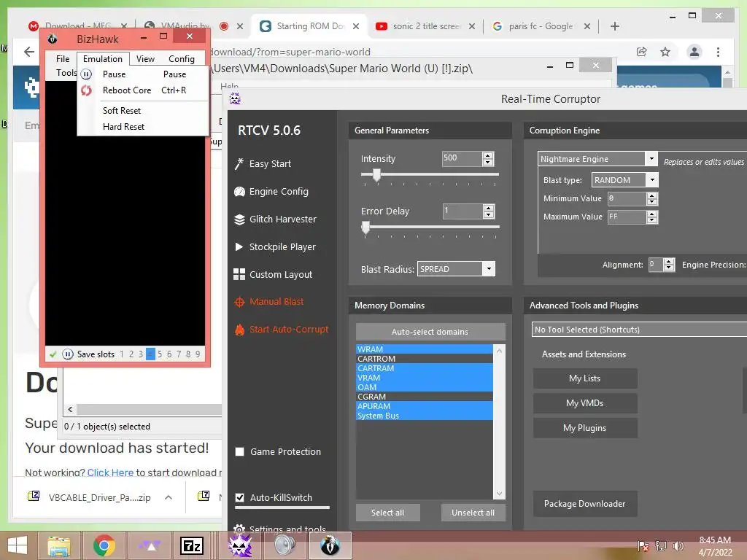The width and height of the screenshot is (747, 560).
Task: Increase Error Delay with the up spinner
Action: click(x=488, y=208)
